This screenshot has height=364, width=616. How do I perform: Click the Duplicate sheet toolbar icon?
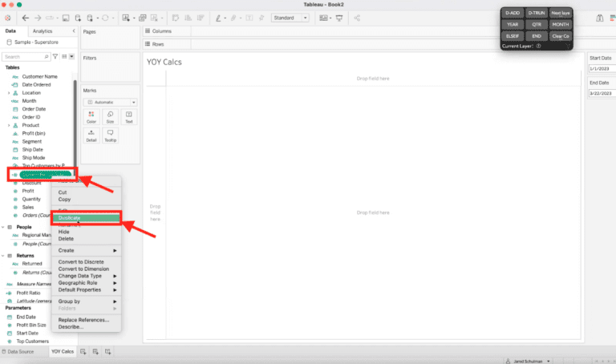pyautogui.click(x=143, y=18)
